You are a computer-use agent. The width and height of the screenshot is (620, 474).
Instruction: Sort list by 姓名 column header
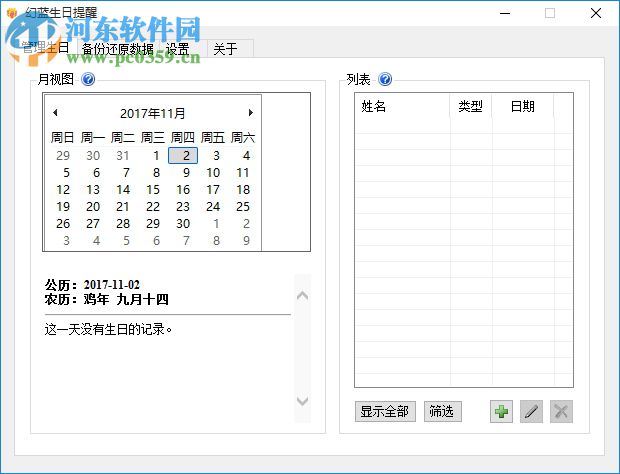pyautogui.click(x=402, y=106)
